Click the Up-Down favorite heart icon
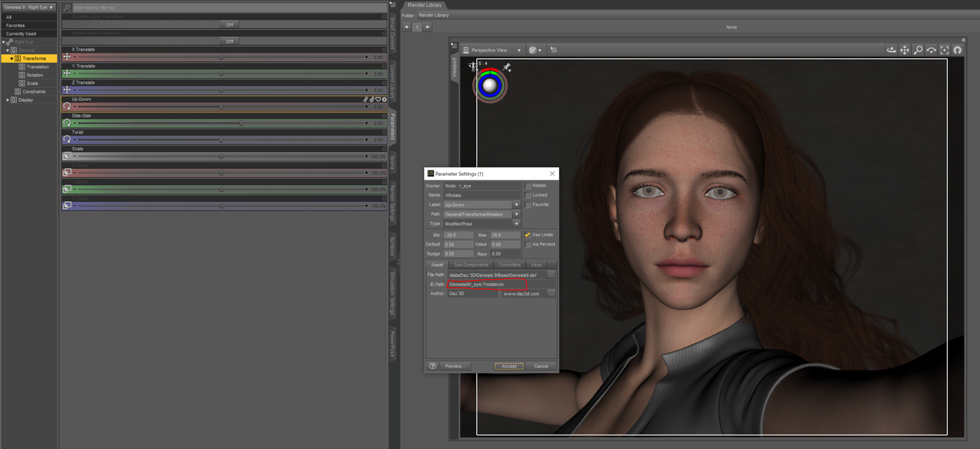Image resolution: width=980 pixels, height=449 pixels. pos(378,99)
